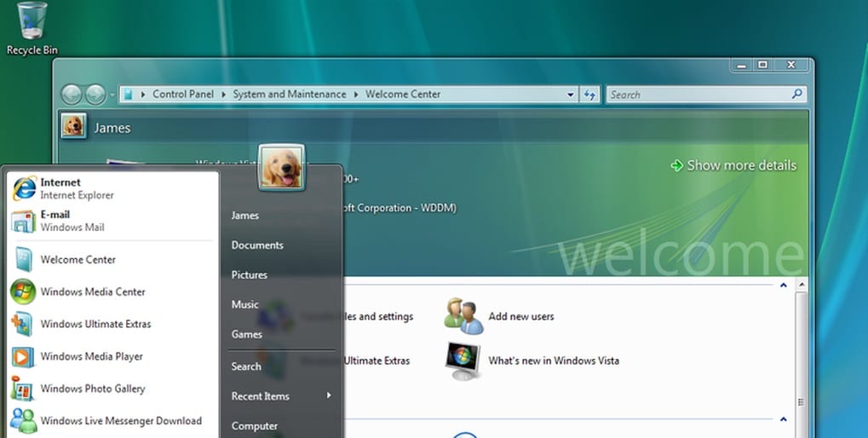The height and width of the screenshot is (438, 868).
Task: Open Music from the Start menu right pane
Action: 244,304
